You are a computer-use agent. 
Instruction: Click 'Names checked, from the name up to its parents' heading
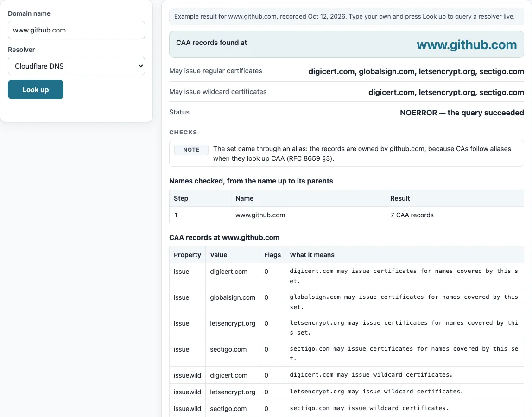251,181
